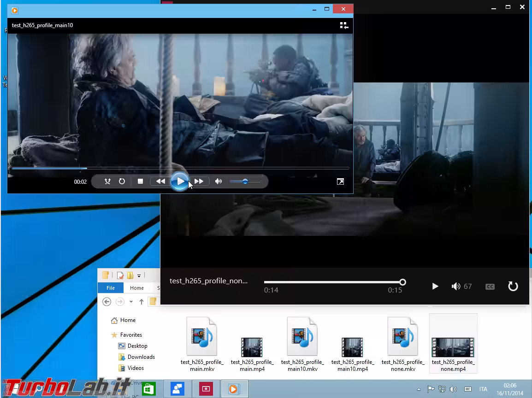Enable shuffle playback in Media Player
This screenshot has width=532, height=398.
pos(107,181)
